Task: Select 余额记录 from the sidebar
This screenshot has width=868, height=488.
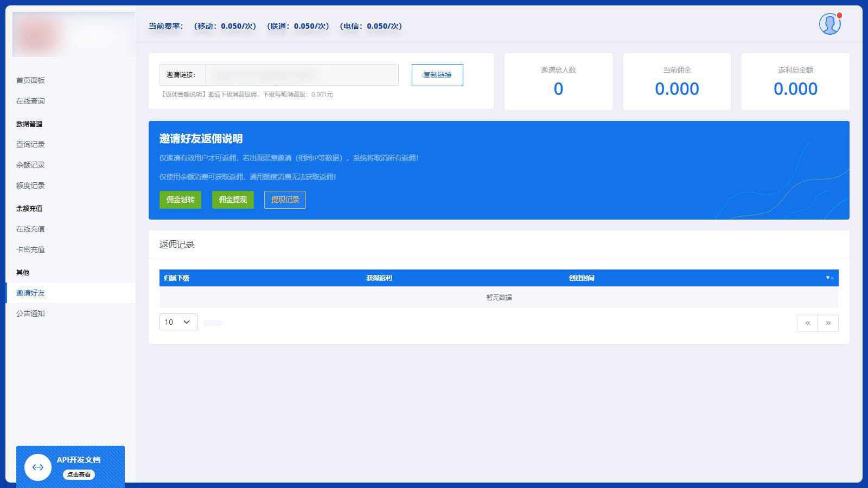Action: point(31,165)
